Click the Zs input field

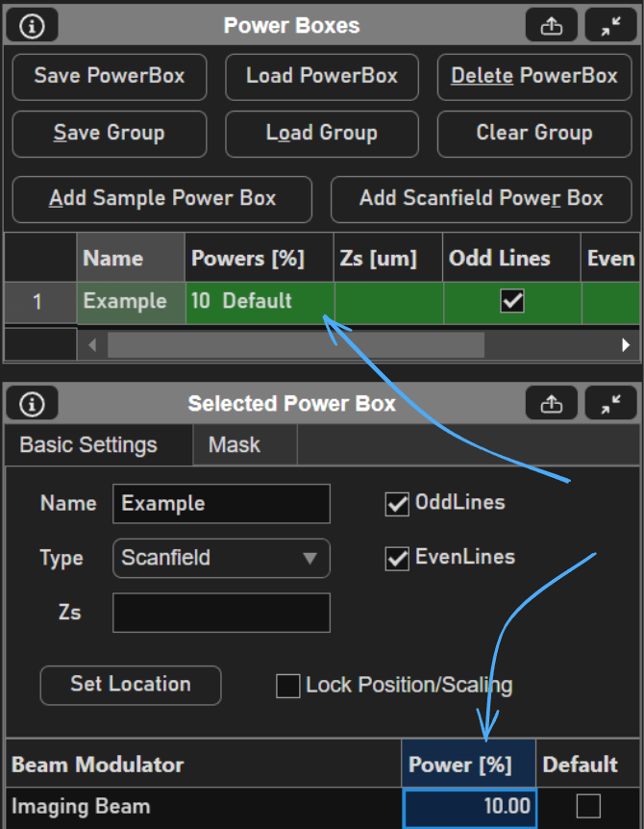point(221,613)
